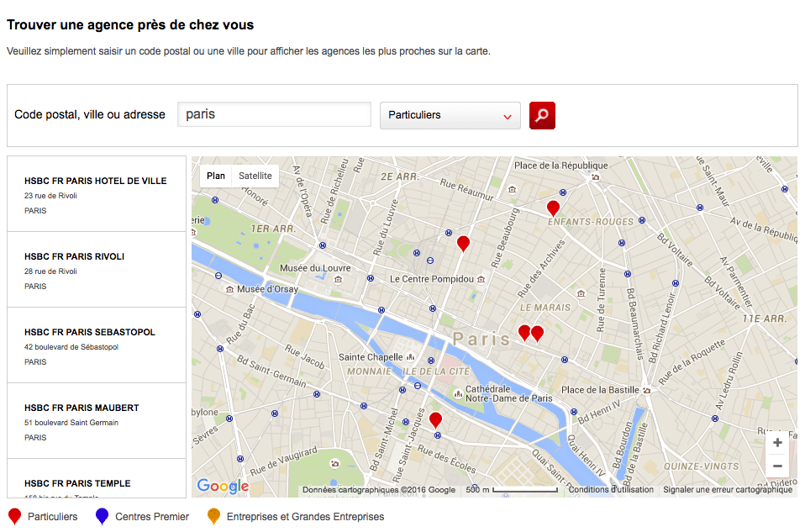The width and height of the screenshot is (805, 532).
Task: Click the Cathédrale Notre-Dame landmark icon
Action: [x=458, y=394]
